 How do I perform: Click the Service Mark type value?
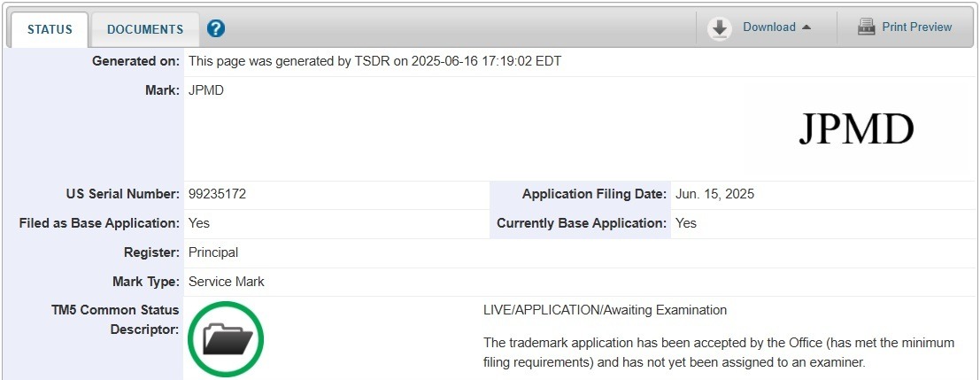click(x=227, y=282)
